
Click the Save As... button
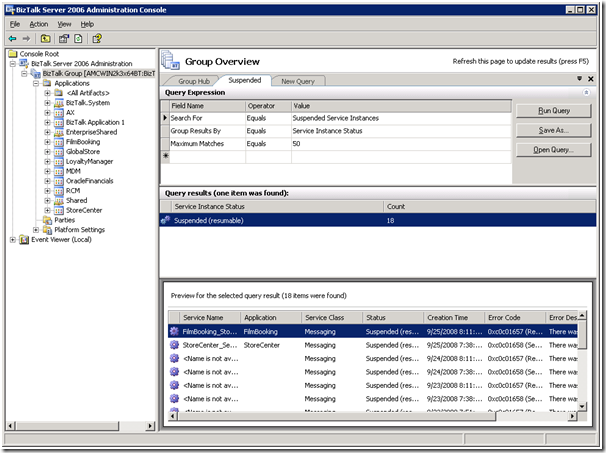(x=553, y=130)
